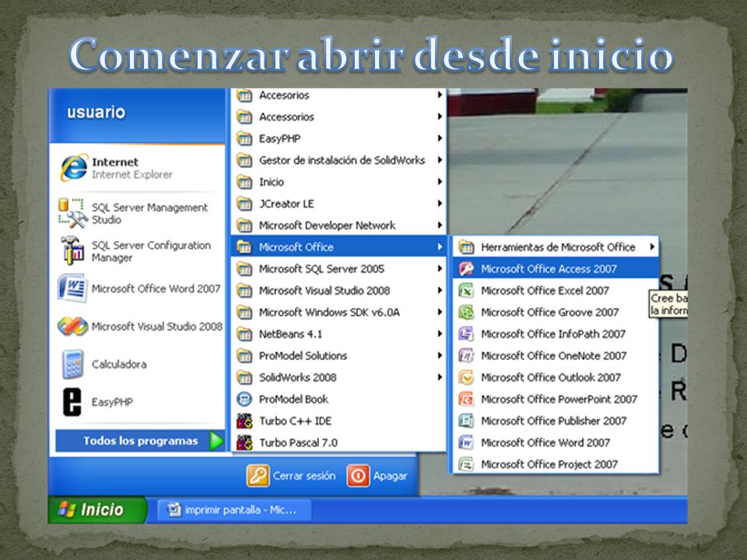Click the NetBeans 4.1 folder icon
This screenshot has width=747, height=560.
pyautogui.click(x=244, y=334)
